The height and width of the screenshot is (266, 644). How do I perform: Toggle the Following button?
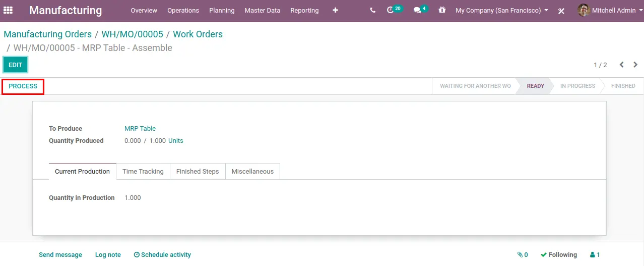[559, 255]
